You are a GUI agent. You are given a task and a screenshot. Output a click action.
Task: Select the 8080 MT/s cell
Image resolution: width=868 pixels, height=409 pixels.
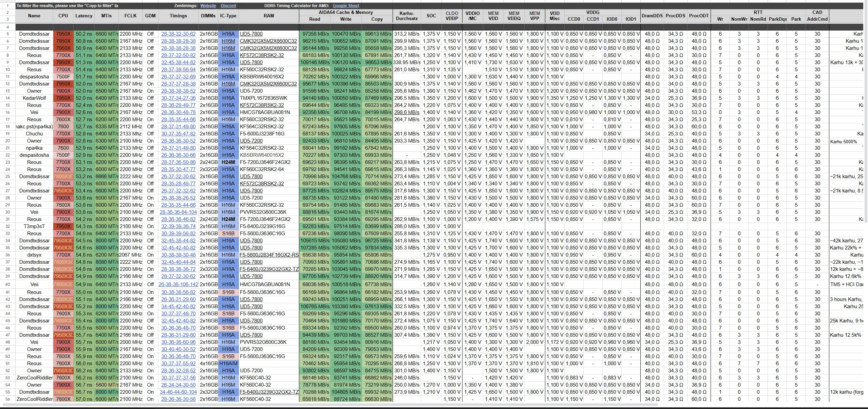tap(107, 262)
